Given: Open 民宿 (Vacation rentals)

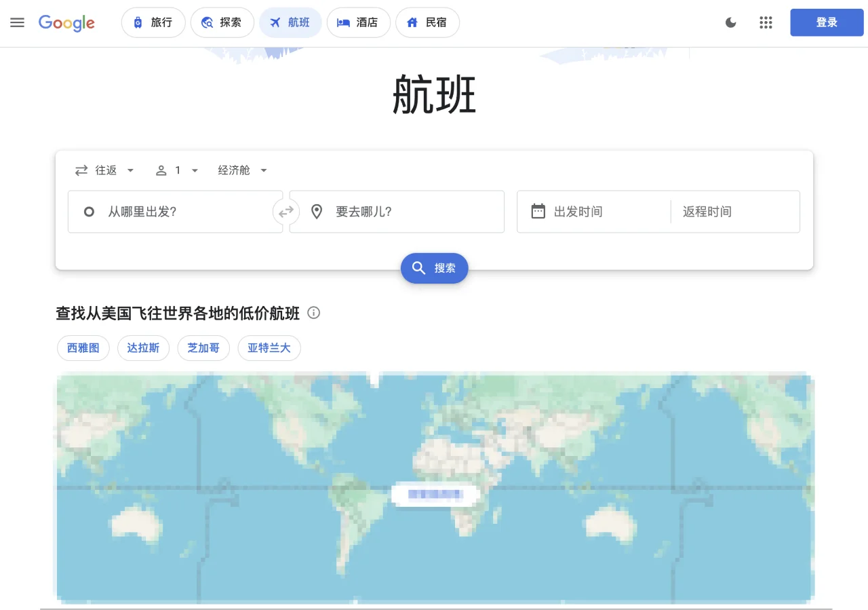Looking at the screenshot, I should tap(427, 22).
